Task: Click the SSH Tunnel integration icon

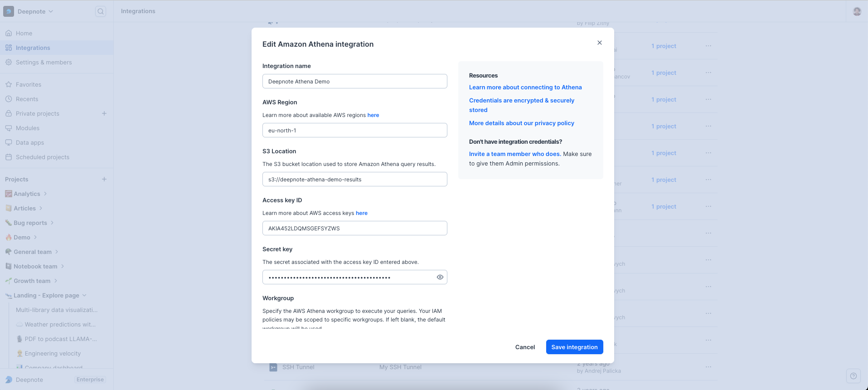Action: tap(273, 367)
